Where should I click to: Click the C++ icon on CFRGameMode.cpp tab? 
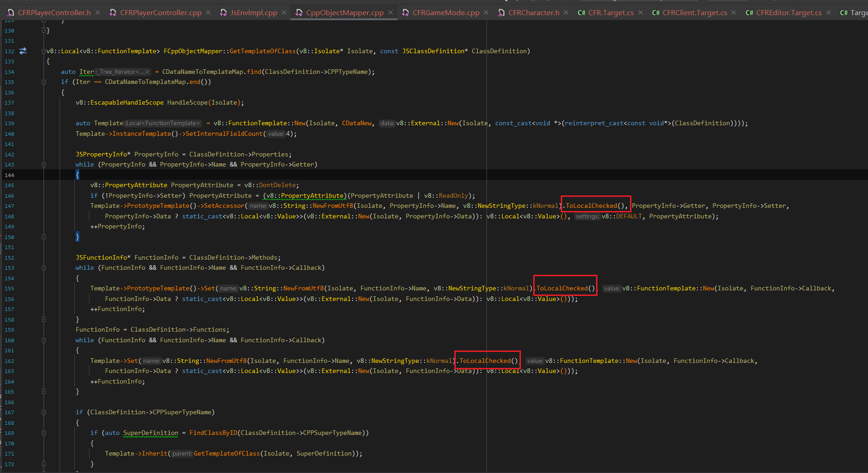tap(405, 12)
